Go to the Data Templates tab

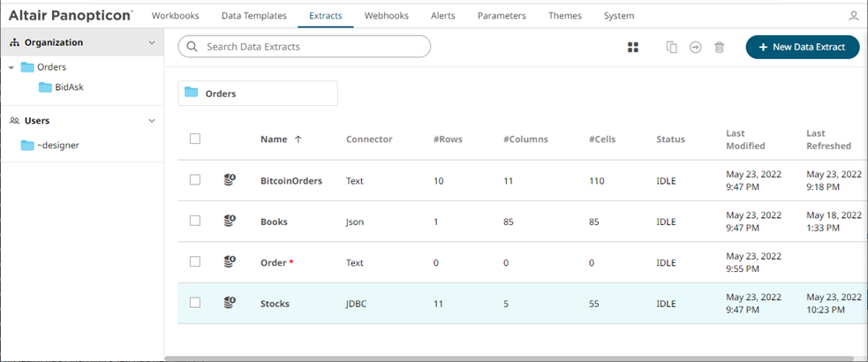253,16
